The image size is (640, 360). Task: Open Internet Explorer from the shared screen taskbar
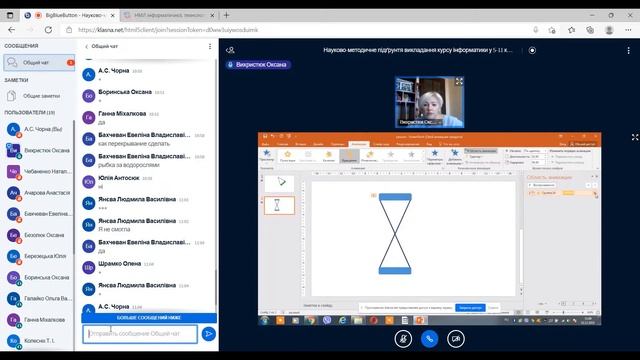(342, 320)
